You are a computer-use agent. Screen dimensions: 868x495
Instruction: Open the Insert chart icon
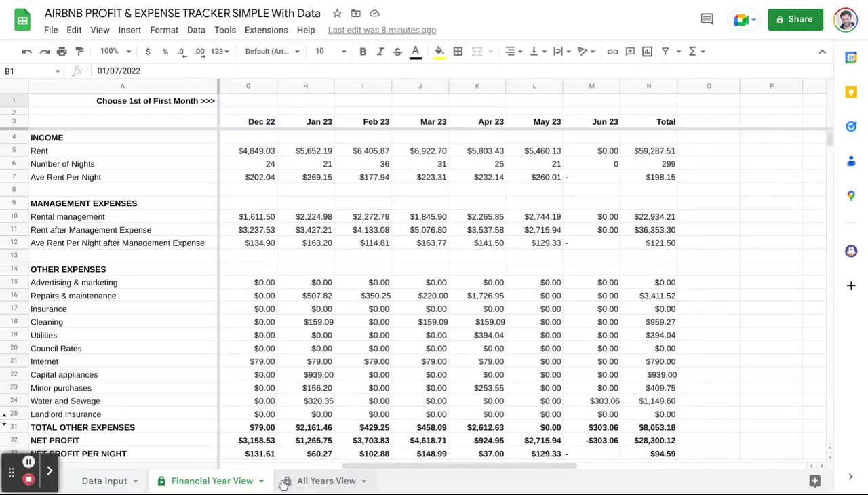647,51
